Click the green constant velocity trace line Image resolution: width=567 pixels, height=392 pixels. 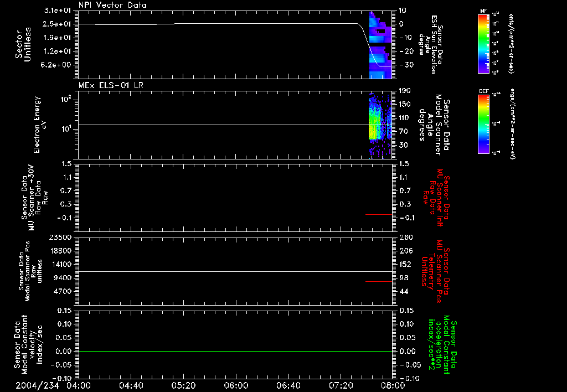click(x=235, y=351)
